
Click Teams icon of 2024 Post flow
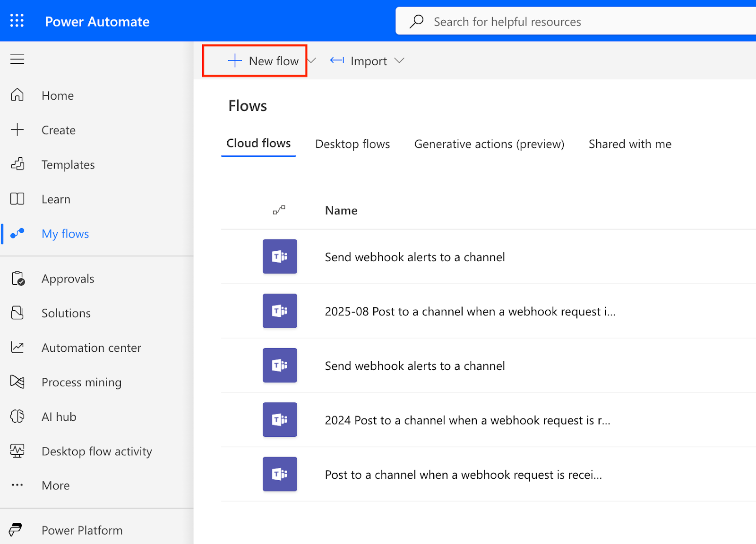pos(280,419)
